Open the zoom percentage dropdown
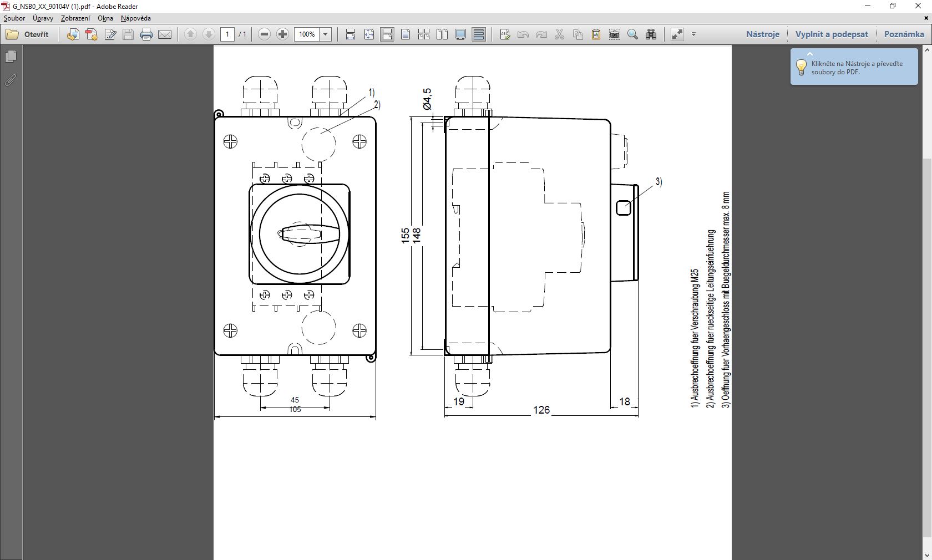Image resolution: width=932 pixels, height=560 pixels. (x=326, y=34)
